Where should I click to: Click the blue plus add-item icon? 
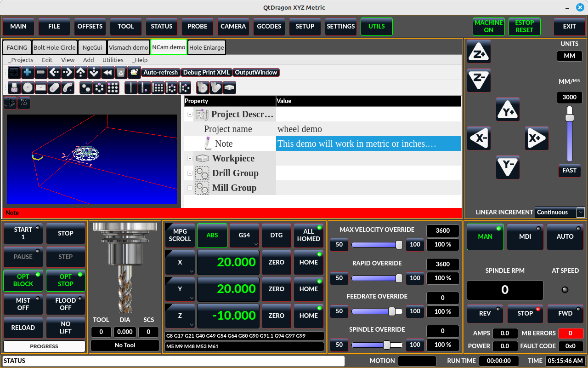[x=27, y=72]
